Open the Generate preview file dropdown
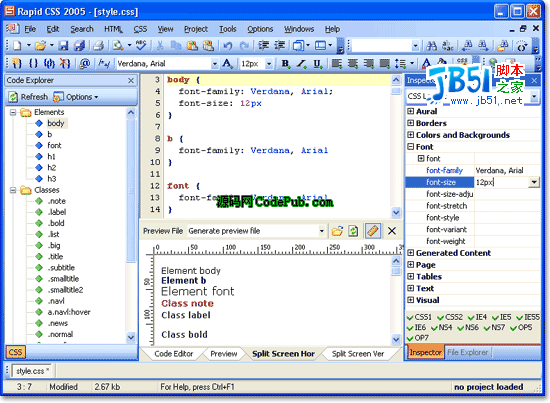 (321, 231)
